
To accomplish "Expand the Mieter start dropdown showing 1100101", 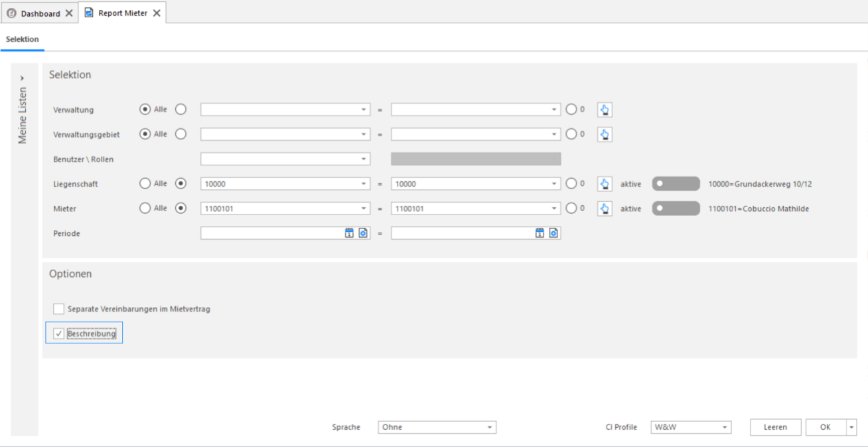I will (364, 209).
